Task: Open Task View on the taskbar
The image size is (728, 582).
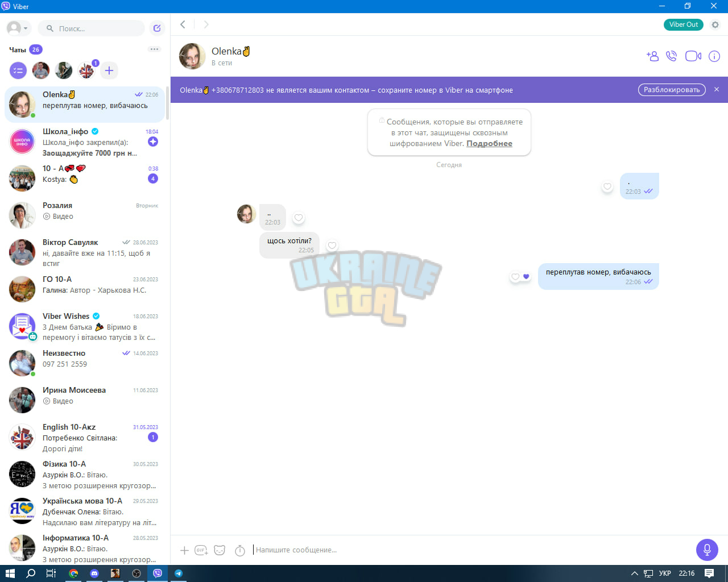Action: (51, 573)
